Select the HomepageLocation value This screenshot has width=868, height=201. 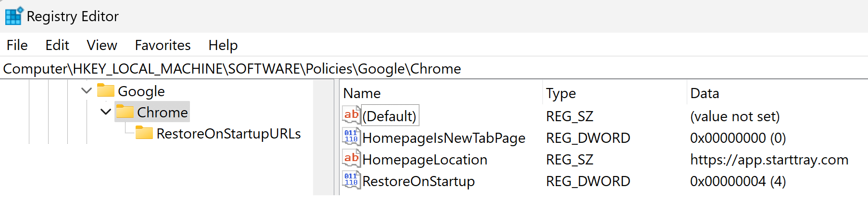click(425, 160)
